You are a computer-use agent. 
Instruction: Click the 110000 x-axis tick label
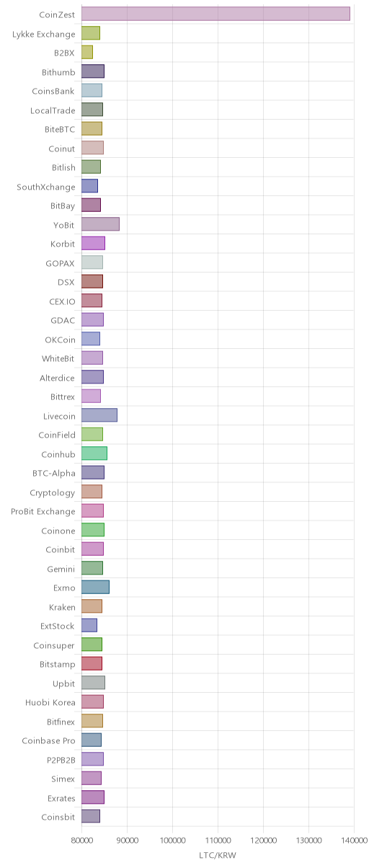coord(218,840)
